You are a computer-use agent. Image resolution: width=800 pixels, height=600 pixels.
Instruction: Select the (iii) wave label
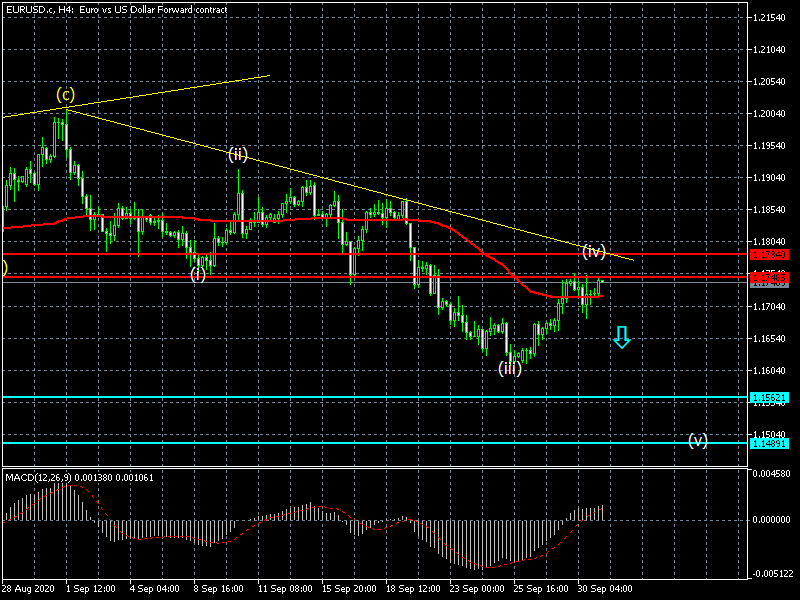click(510, 368)
